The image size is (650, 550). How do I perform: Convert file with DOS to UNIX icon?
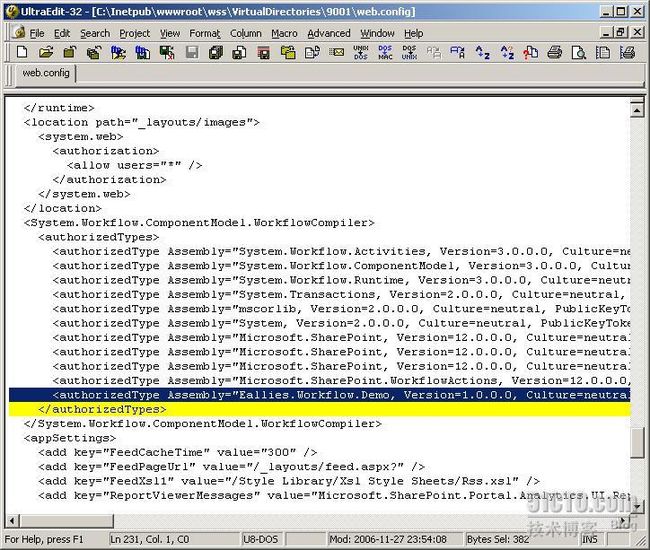click(409, 53)
